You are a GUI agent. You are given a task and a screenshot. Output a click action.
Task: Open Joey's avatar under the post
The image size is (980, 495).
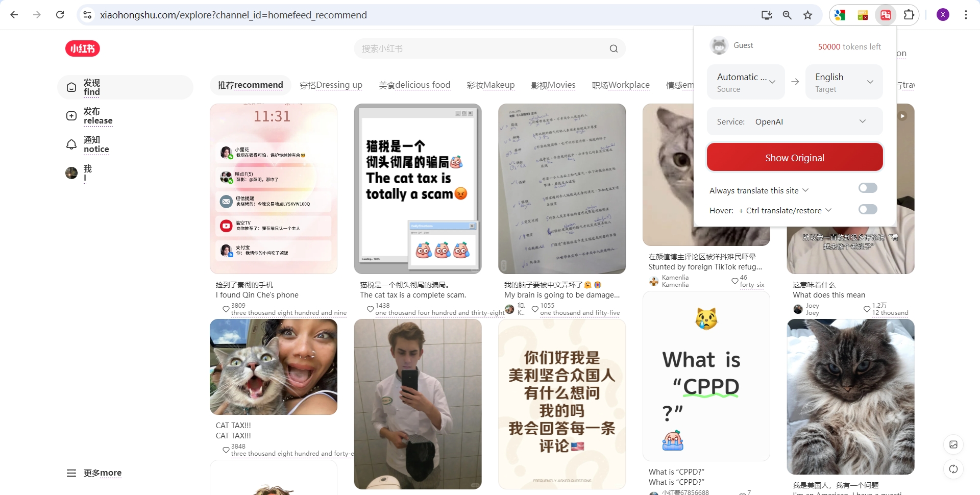click(x=798, y=309)
